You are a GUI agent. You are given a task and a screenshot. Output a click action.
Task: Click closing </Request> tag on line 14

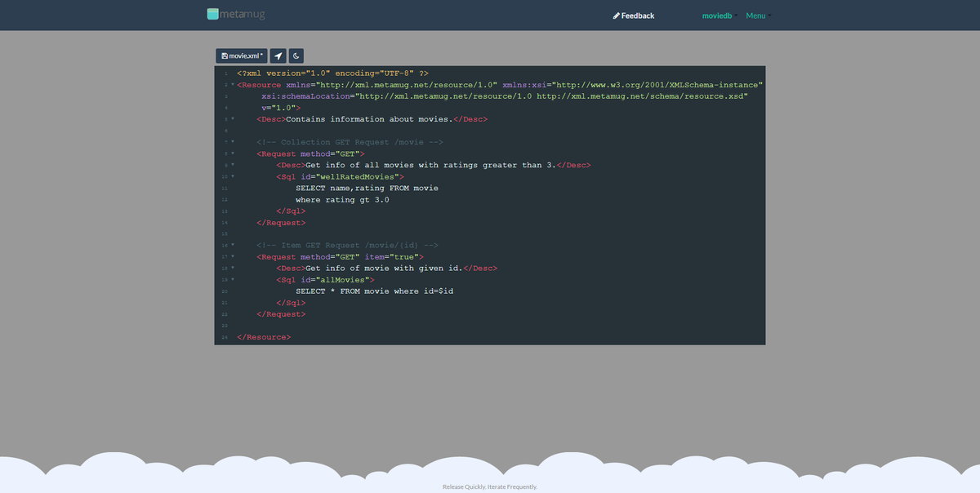coord(281,222)
